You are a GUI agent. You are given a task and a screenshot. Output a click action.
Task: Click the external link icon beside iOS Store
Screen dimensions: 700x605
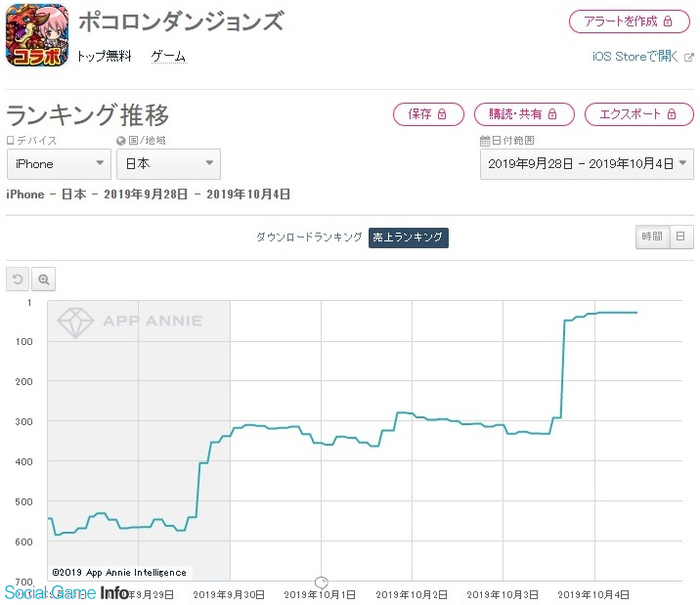pyautogui.click(x=689, y=57)
